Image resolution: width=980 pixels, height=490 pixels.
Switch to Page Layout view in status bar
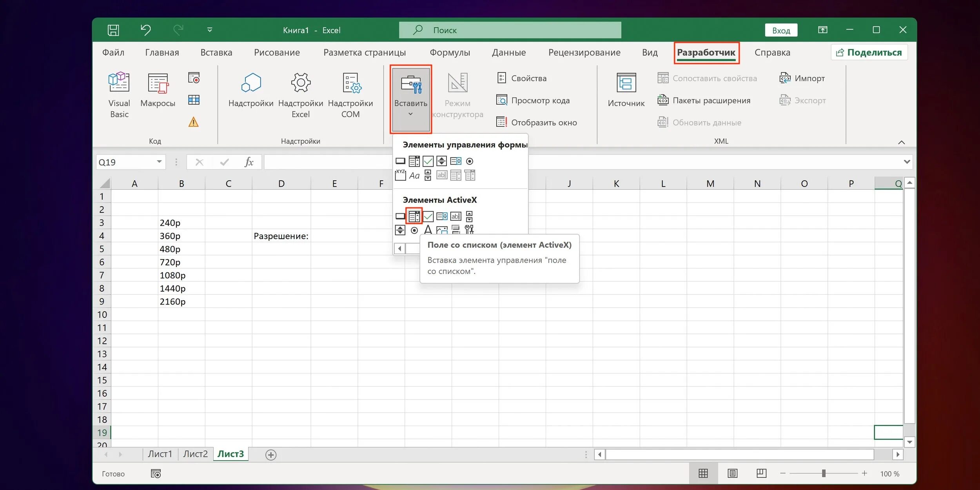[732, 474]
